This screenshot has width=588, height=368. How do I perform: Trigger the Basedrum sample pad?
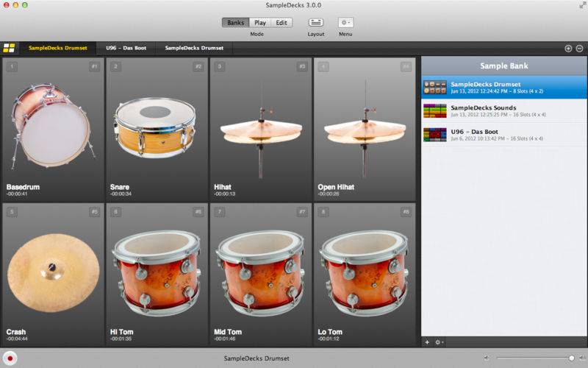coord(53,130)
